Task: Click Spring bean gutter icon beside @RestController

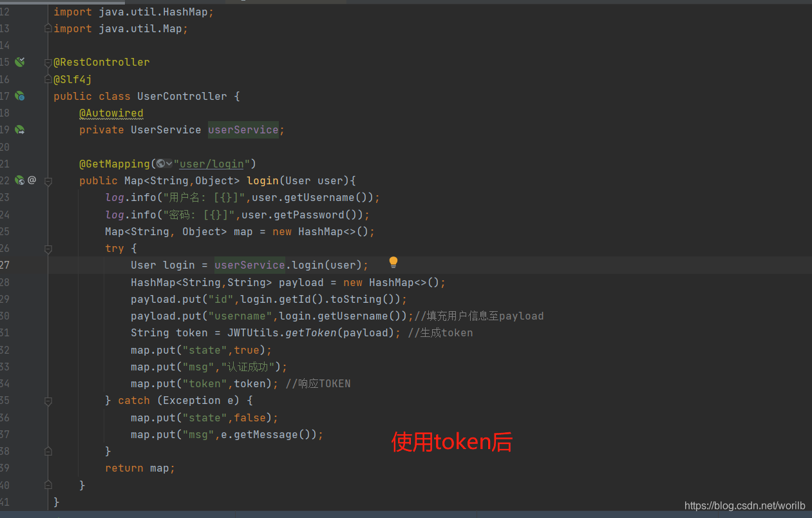Action: 20,62
